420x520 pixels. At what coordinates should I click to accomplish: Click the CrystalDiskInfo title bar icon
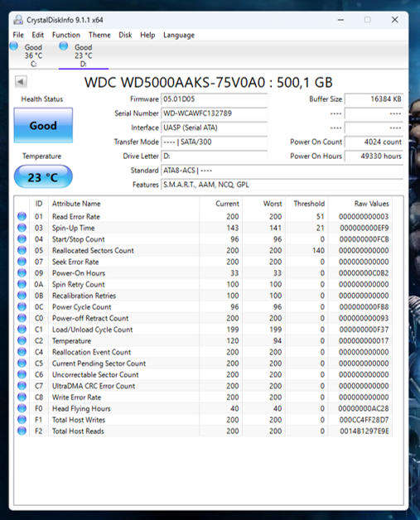click(18, 20)
